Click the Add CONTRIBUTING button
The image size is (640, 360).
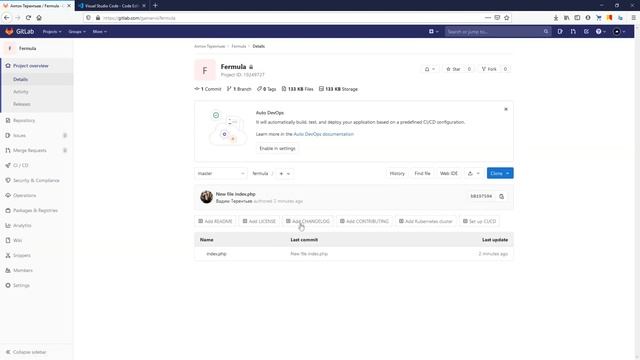point(364,221)
